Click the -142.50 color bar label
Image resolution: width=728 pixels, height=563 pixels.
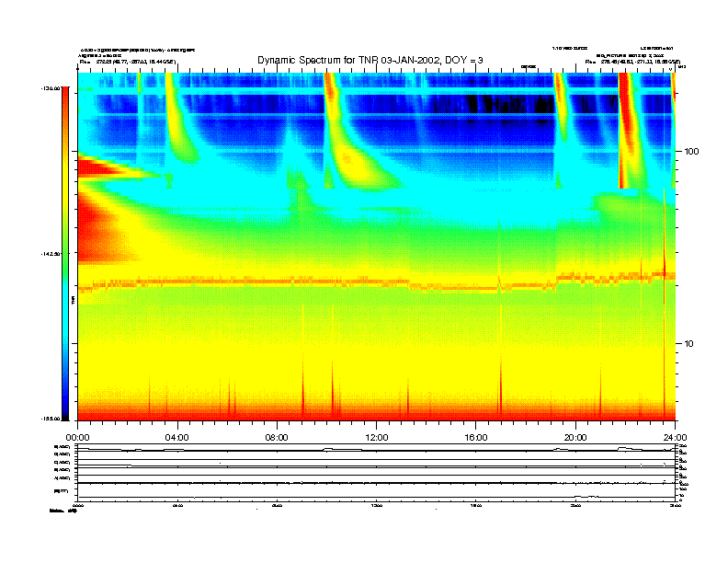click(51, 254)
